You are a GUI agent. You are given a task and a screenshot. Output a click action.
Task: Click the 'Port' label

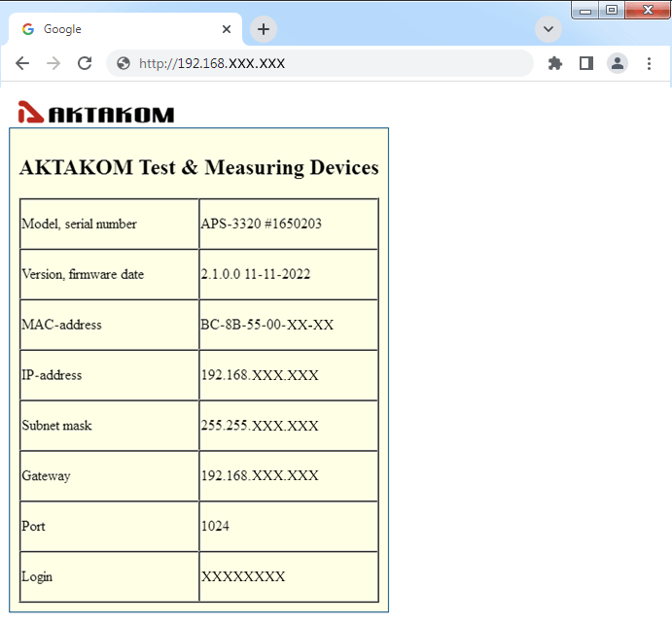tap(33, 526)
